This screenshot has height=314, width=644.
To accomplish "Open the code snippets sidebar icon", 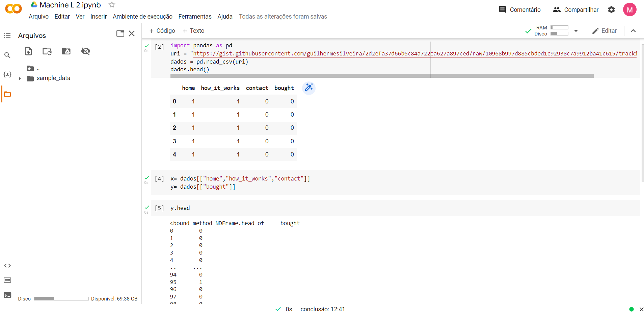I will click(7, 266).
